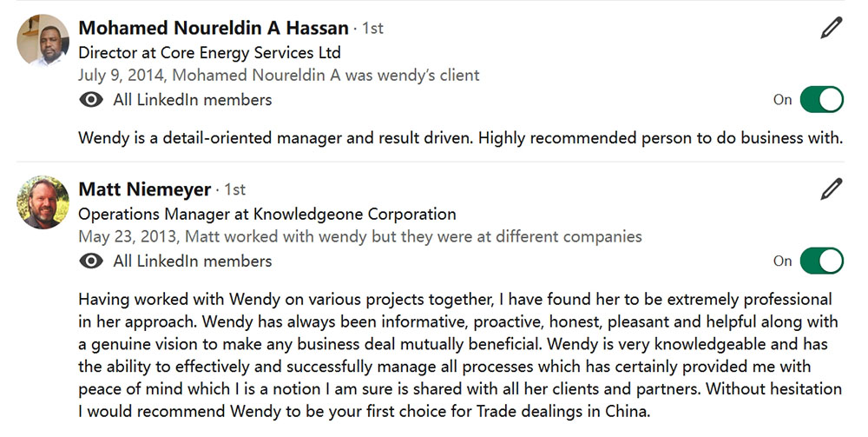This screenshot has width=868, height=437.
Task: Click 'All LinkedIn members' under Matt's entry
Action: (193, 261)
